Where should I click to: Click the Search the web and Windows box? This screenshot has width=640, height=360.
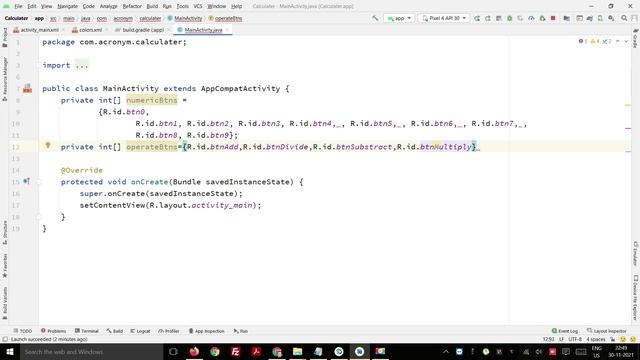coord(91,351)
